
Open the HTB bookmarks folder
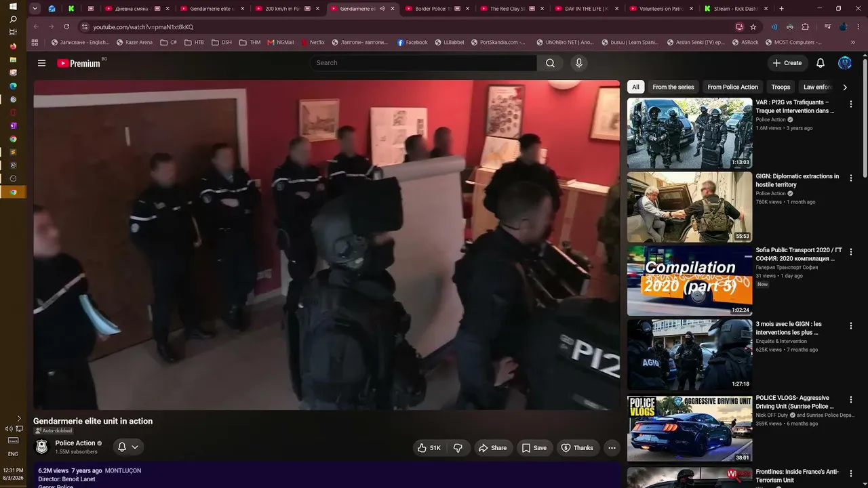(x=194, y=42)
